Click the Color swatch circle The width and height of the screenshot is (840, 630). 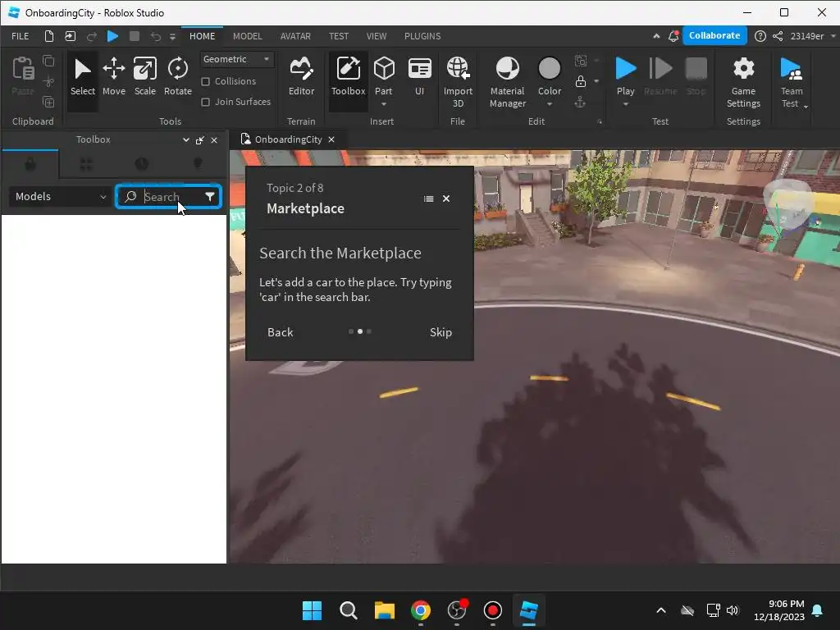[549, 69]
